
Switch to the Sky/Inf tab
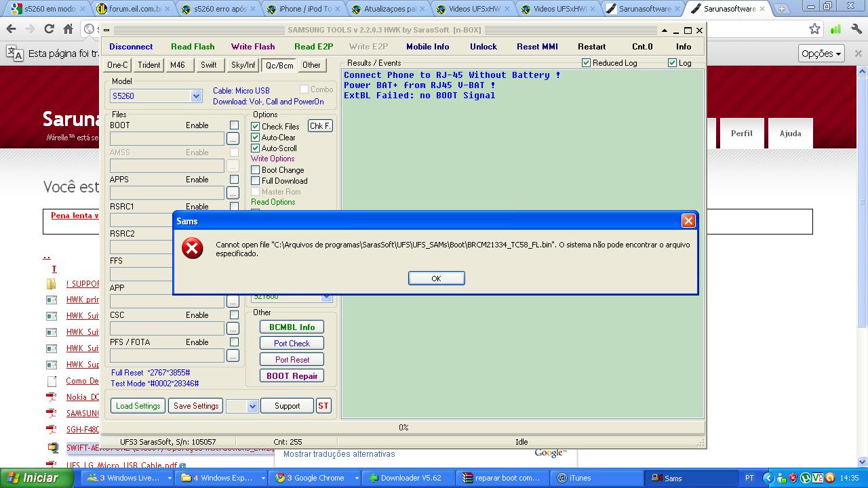(243, 65)
